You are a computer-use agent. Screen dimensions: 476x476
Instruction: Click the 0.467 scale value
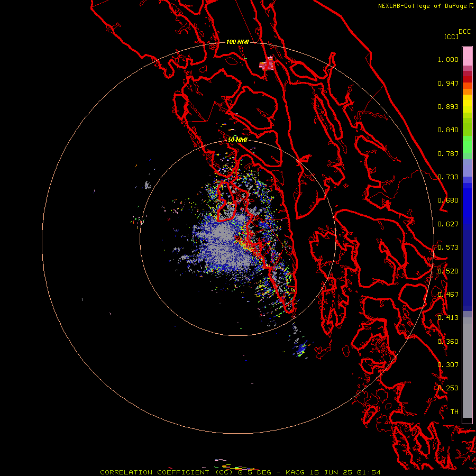[448, 295]
